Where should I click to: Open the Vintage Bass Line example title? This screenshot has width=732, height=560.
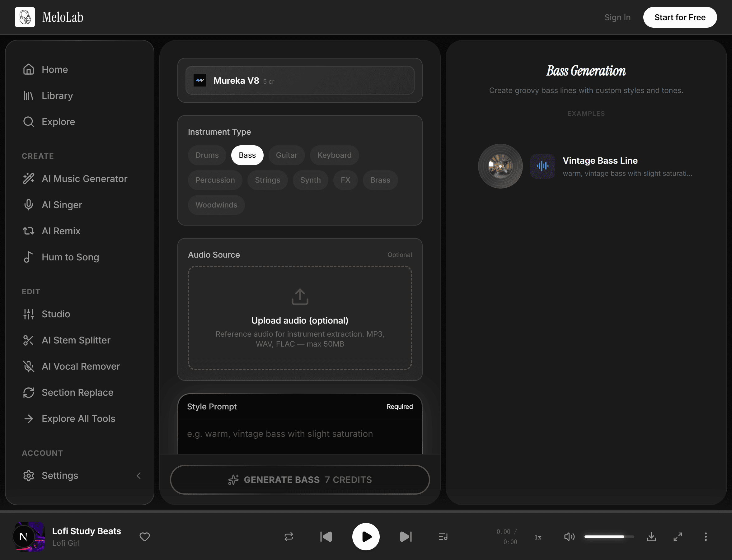pos(600,161)
